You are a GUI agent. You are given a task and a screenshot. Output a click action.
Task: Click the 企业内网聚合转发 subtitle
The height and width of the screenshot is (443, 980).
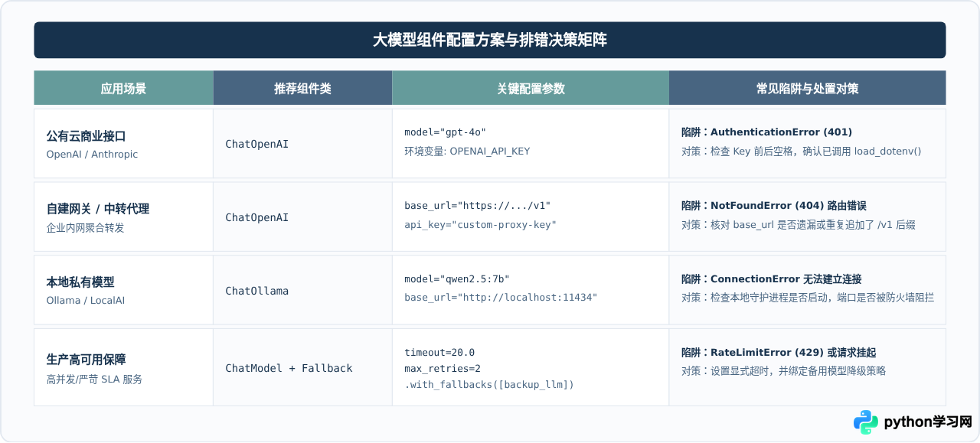(85, 227)
